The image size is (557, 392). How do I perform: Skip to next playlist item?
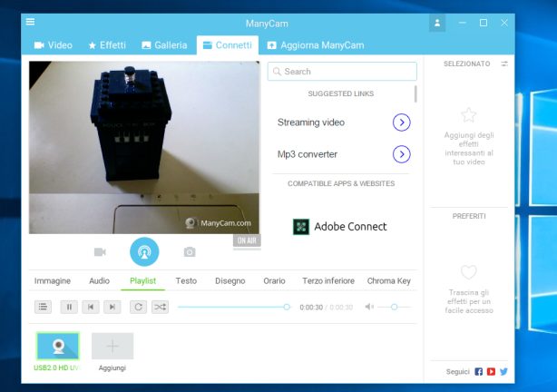tap(112, 307)
